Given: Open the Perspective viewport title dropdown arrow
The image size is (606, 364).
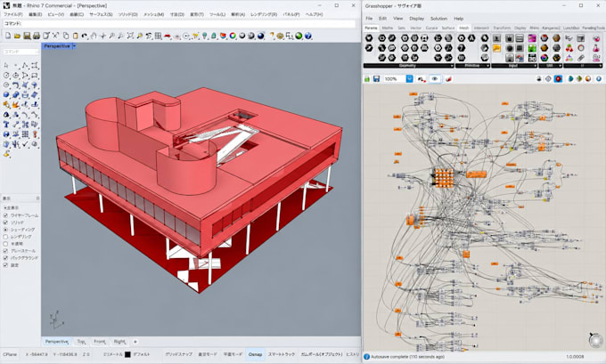Looking at the screenshot, I should (x=74, y=46).
